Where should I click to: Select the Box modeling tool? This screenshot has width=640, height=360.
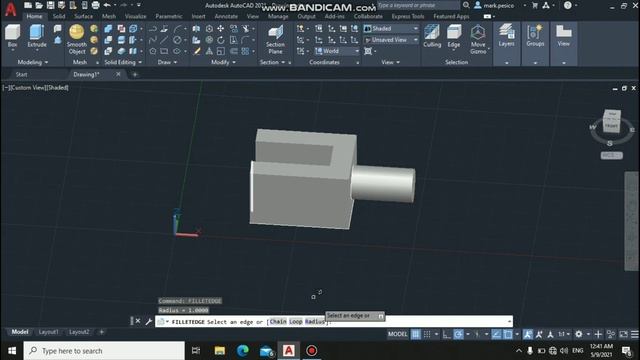(13, 36)
